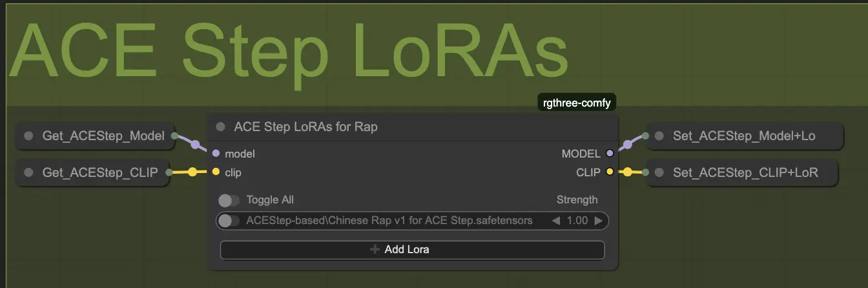Enable the Toggle All switch
Image resolution: width=868 pixels, height=288 pixels.
(229, 200)
